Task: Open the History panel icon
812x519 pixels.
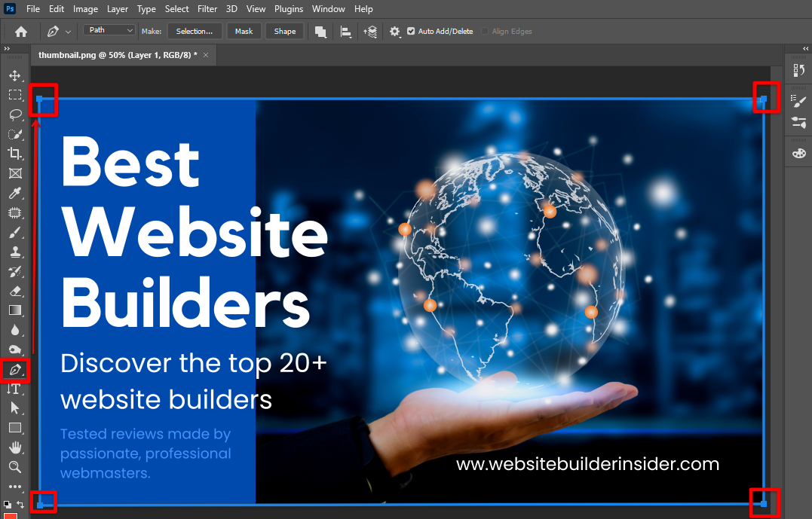Action: (x=798, y=70)
